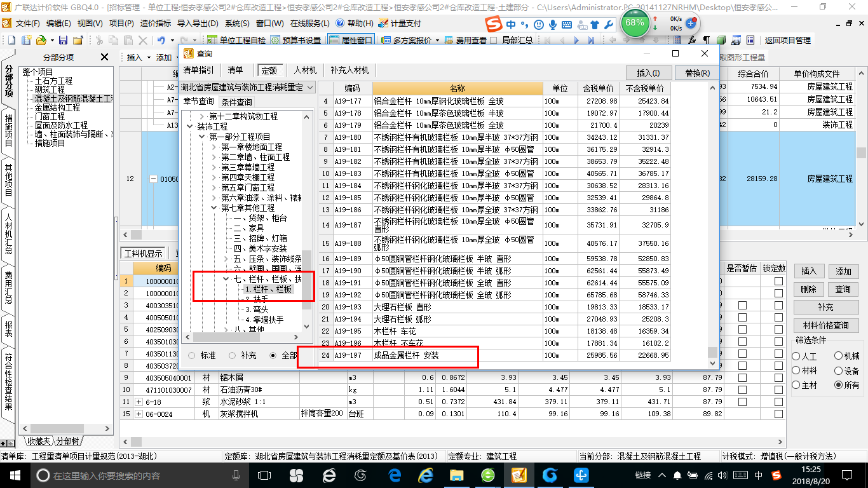Open the 文件(F) menu
The width and height of the screenshot is (868, 488).
click(27, 23)
